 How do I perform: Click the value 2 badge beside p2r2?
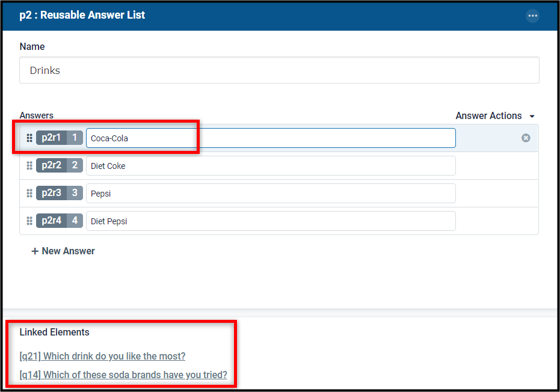tap(75, 165)
